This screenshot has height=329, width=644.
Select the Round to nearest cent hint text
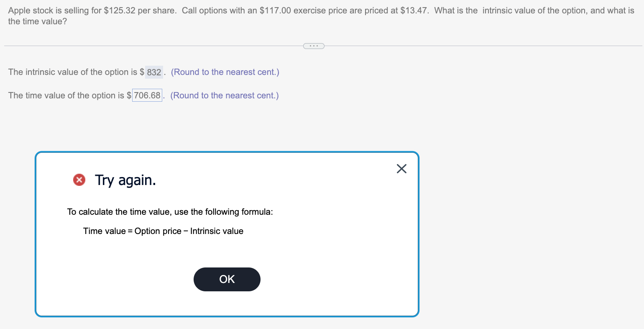225,72
